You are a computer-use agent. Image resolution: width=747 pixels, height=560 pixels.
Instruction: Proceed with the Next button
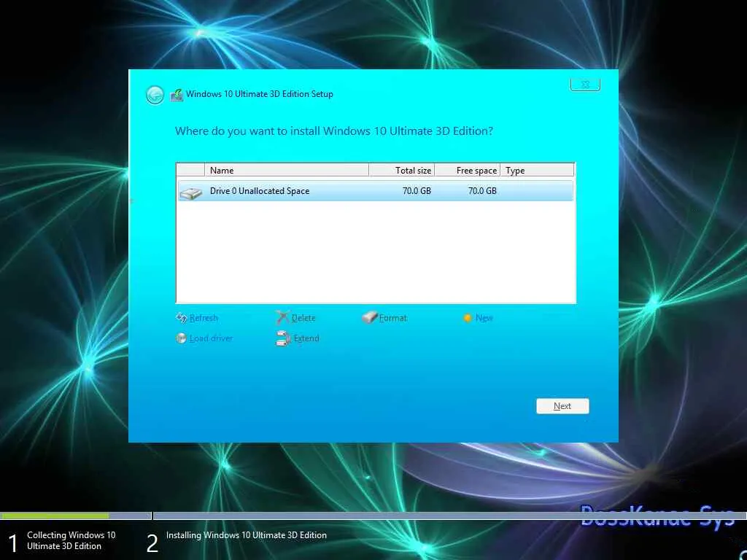[x=562, y=405]
